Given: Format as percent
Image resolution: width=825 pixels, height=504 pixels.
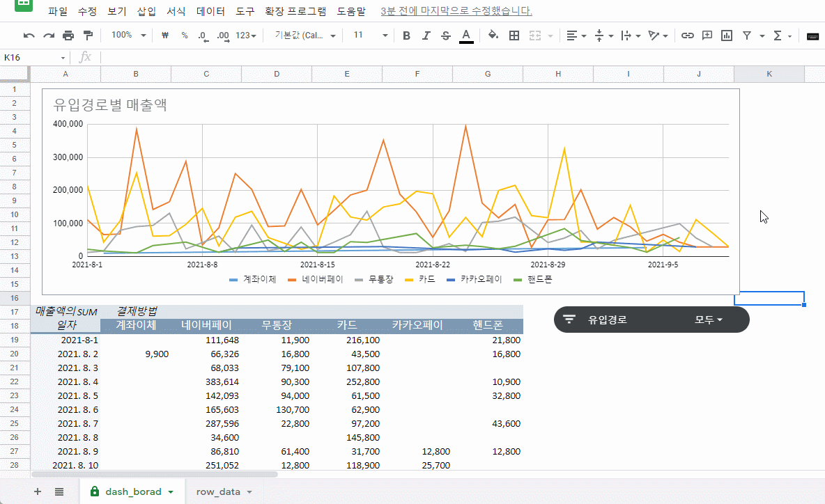Looking at the screenshot, I should tap(185, 36).
